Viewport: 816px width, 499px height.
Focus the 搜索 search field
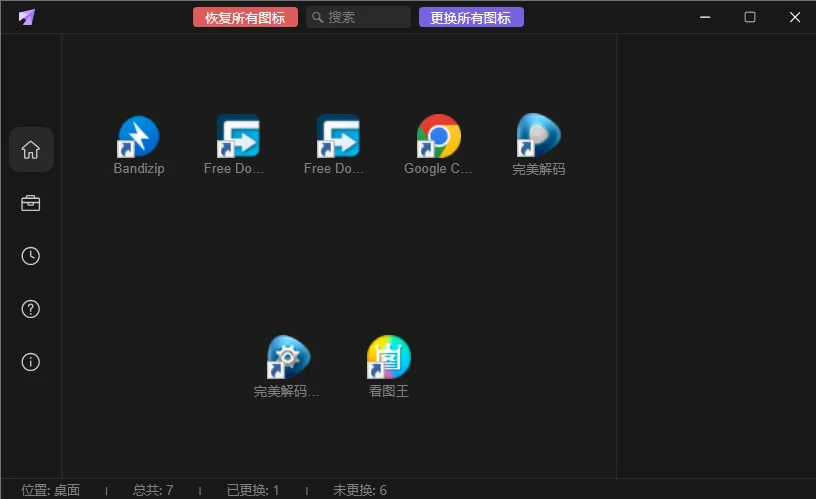point(358,17)
